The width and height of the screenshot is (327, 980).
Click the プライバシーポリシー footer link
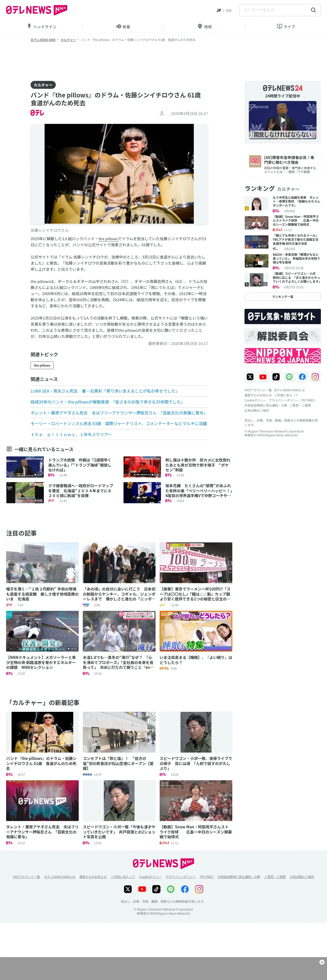tap(181, 877)
